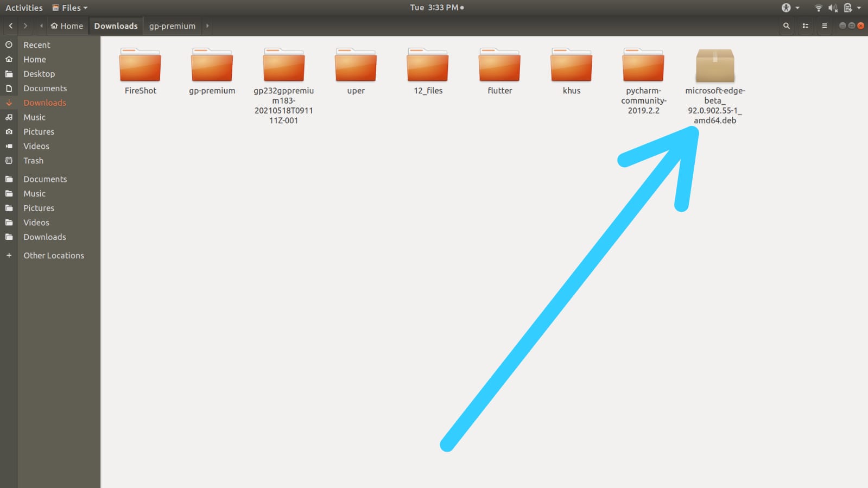The image size is (868, 488).
Task: Click the Trash bin icon in sidebar
Action: [x=9, y=161]
